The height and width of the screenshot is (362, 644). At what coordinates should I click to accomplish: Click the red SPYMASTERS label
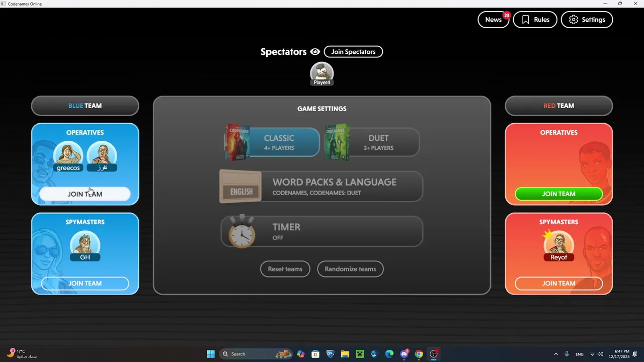tap(558, 222)
